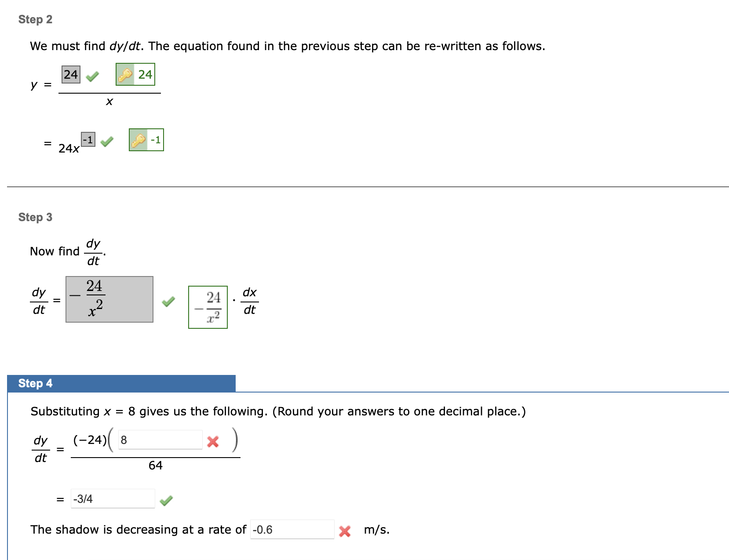Select the -1 exponent answer box
The image size is (729, 560).
click(87, 139)
